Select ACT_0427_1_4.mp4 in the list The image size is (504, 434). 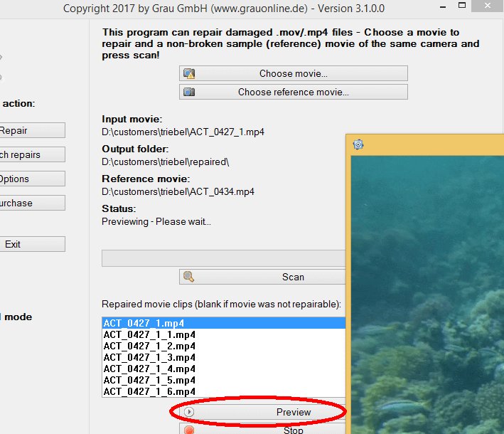pos(224,369)
